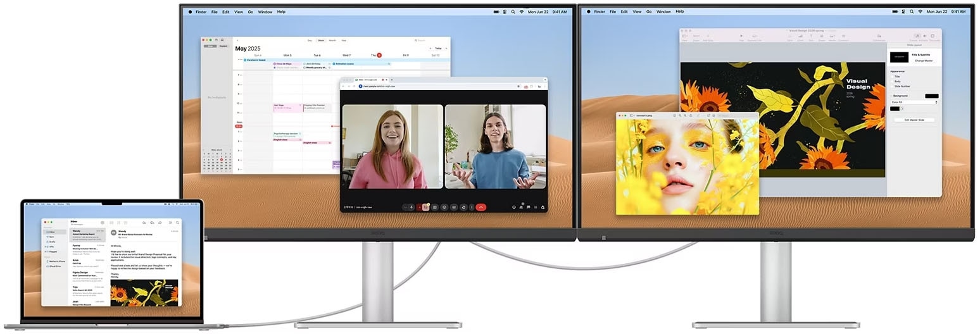Click Change Master in Keynote Slide Layout
Viewport: 980px width, 336px height.
(x=924, y=61)
